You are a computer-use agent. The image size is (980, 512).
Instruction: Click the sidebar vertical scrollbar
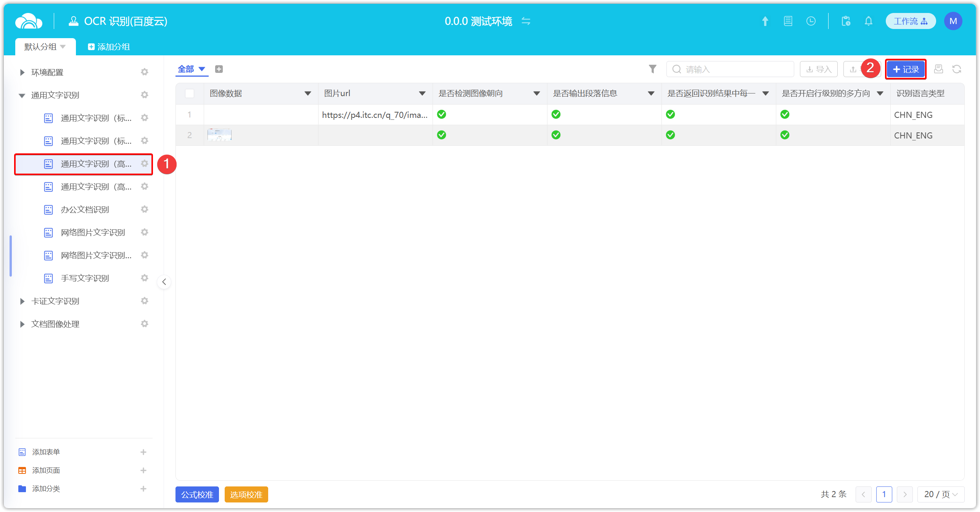(11, 256)
